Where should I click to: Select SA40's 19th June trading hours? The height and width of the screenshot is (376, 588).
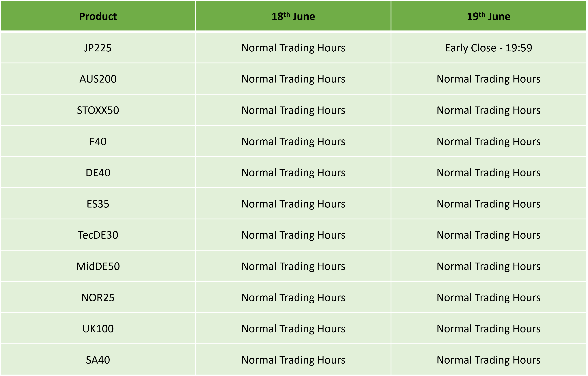(489, 360)
